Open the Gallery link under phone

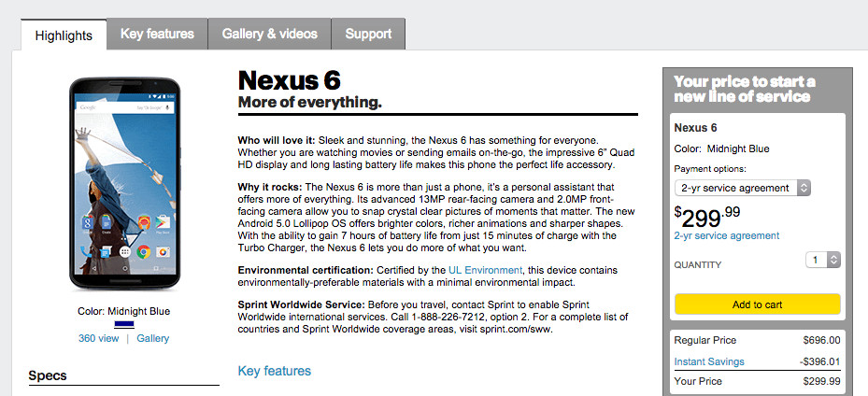pos(153,338)
